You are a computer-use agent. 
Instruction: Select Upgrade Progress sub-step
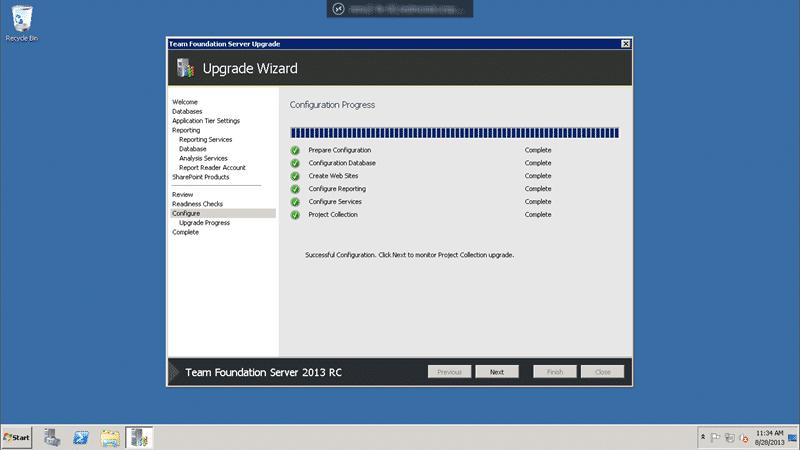point(205,223)
